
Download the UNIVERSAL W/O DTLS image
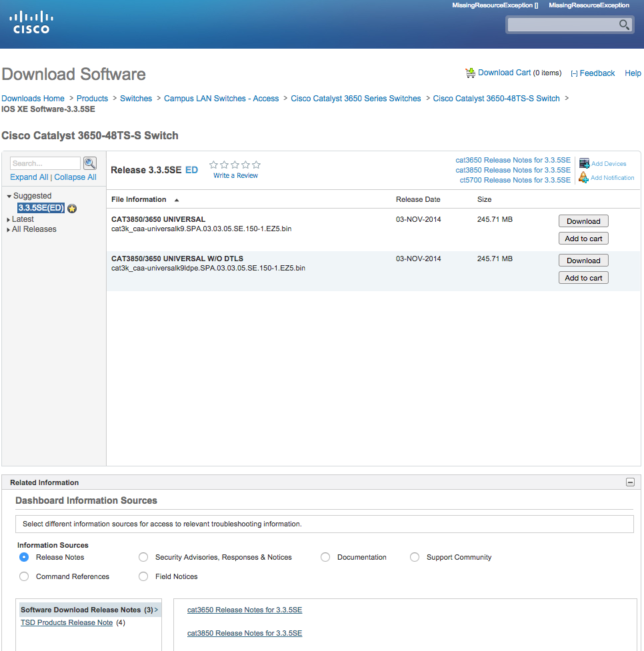(x=583, y=261)
